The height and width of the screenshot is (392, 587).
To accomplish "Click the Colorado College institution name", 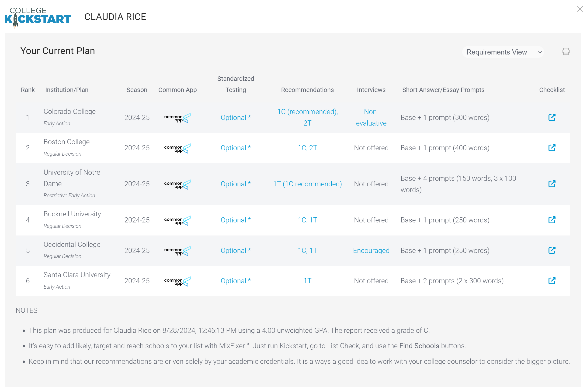I will [x=69, y=112].
